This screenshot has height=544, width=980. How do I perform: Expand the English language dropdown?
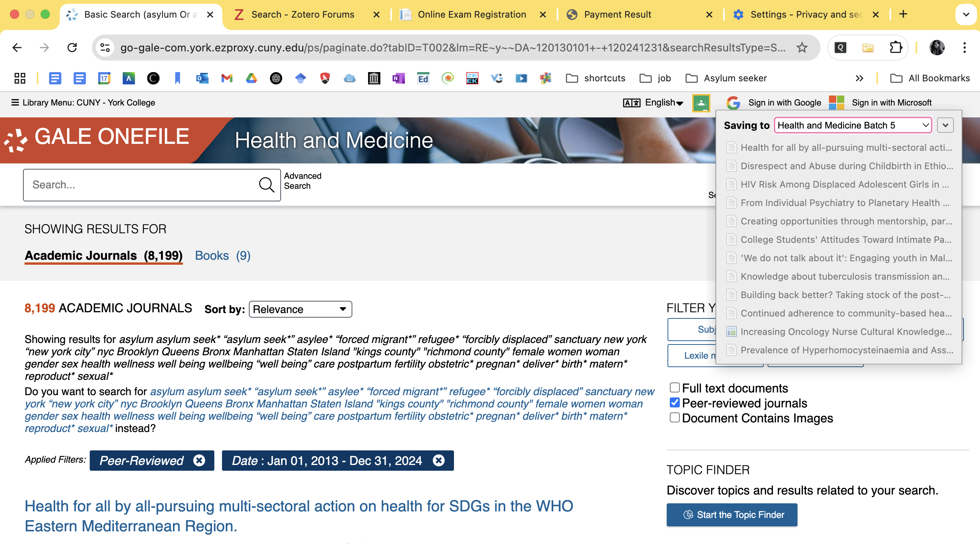pyautogui.click(x=663, y=103)
